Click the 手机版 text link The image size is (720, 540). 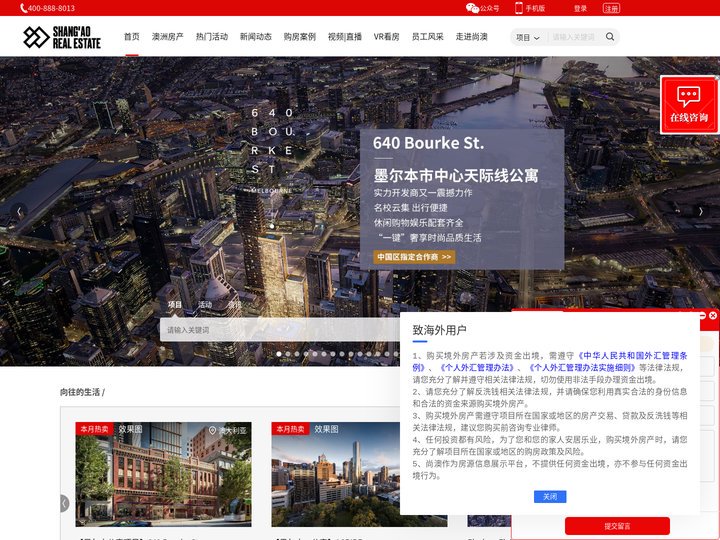coord(535,8)
